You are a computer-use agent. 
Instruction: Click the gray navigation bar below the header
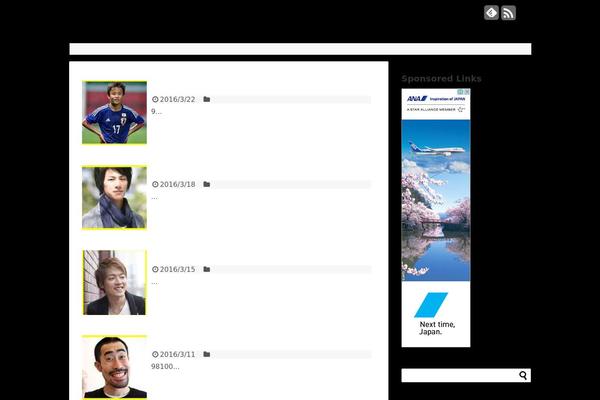300,49
